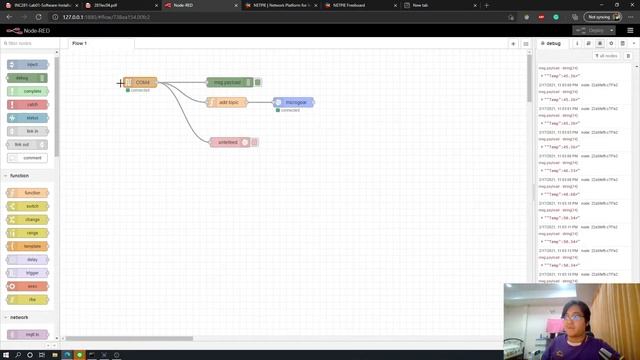Select the link out node in palette

pos(27,144)
